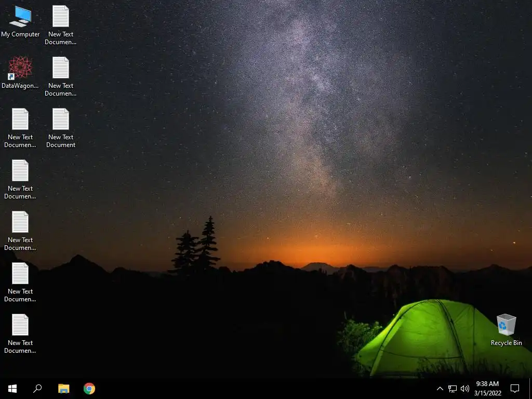Screen dimensions: 532x399
Task: Open the volume speaker tray icon
Action: coord(465,389)
